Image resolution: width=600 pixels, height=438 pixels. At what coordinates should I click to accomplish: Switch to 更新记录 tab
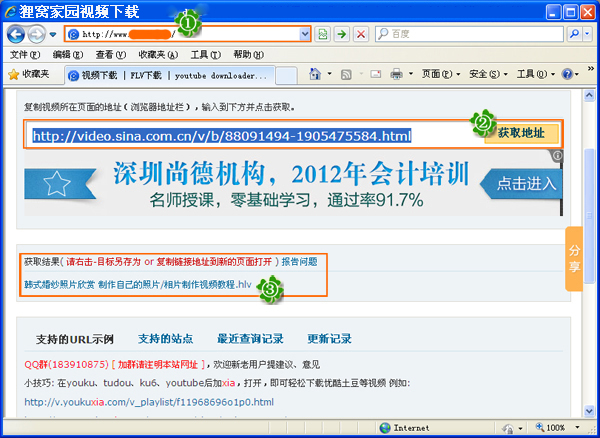click(329, 339)
